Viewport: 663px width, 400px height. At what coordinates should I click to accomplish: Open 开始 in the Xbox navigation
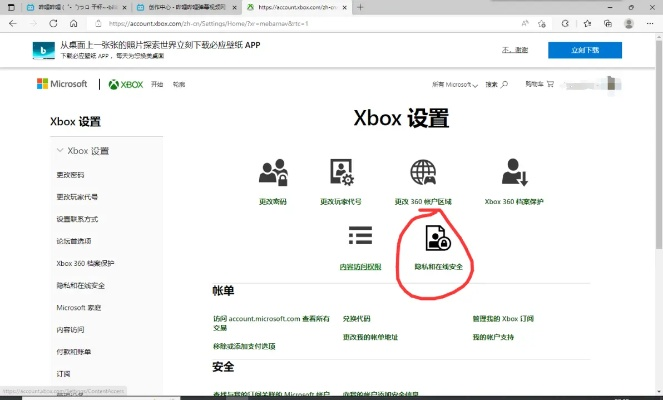(x=157, y=85)
